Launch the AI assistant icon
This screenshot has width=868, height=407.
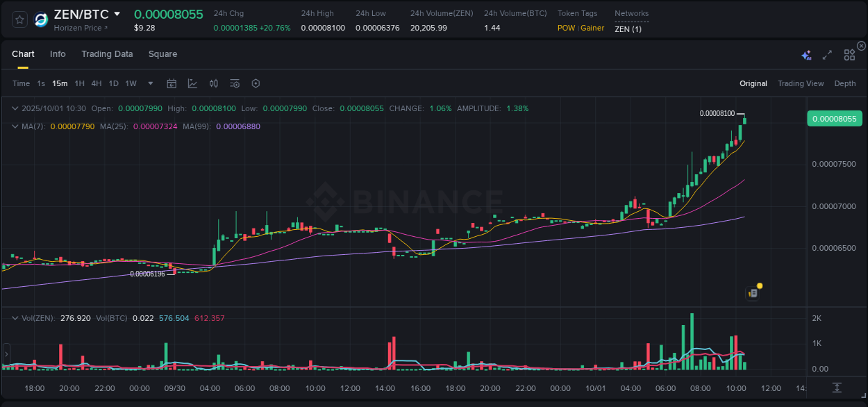tap(806, 54)
